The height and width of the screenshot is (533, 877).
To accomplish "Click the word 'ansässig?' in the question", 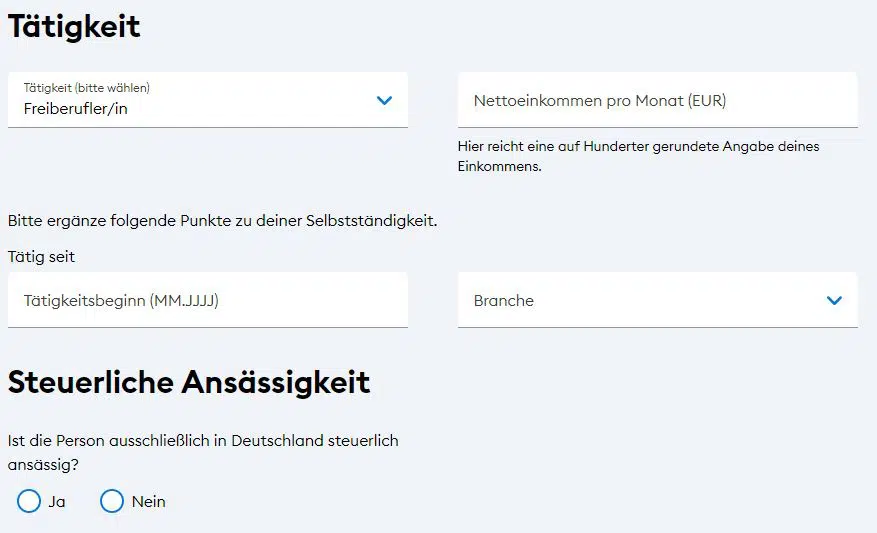I will tap(43, 465).
